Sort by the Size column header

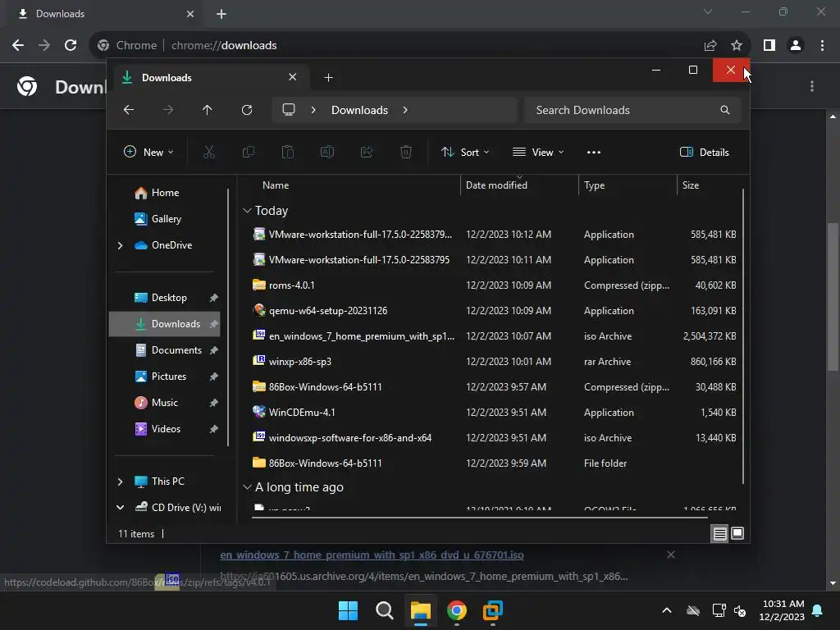pos(690,185)
